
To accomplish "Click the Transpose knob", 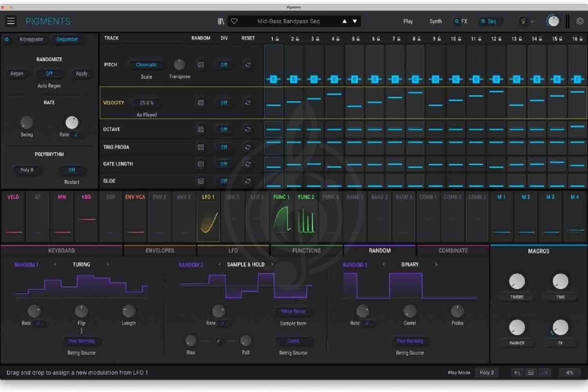I will (180, 65).
